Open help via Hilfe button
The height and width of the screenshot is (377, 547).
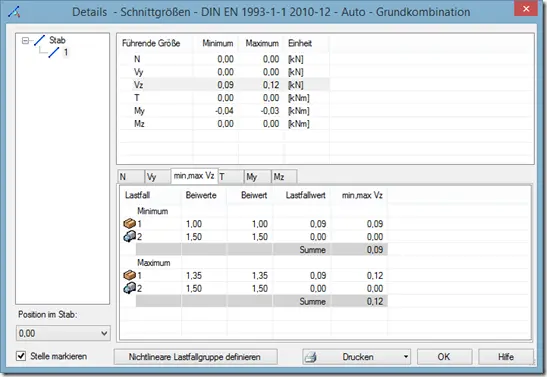(505, 357)
